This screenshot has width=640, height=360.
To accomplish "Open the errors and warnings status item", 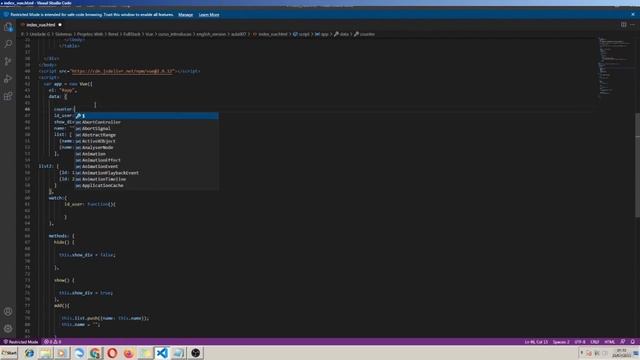I will click(x=52, y=342).
